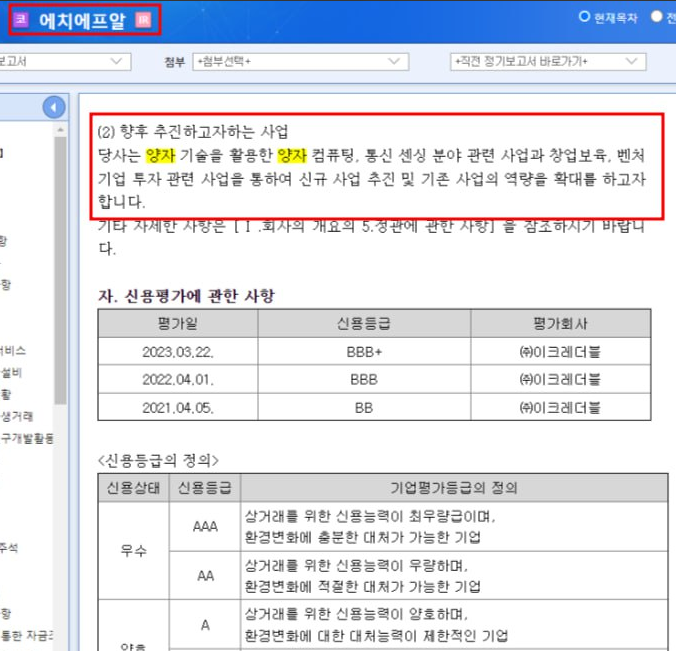Click the 신용등급 header in the ratings table
Viewport: 676px width, 651px height.
364,323
